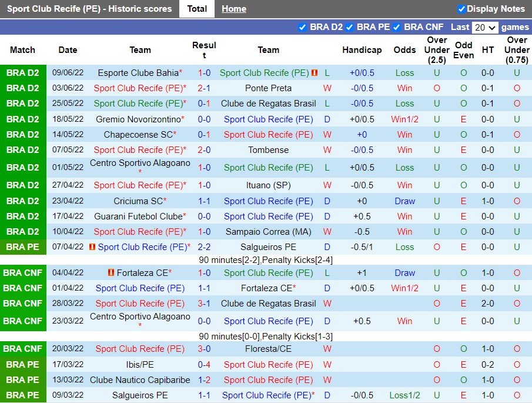The width and height of the screenshot is (532, 403).
Task: Click the Handicap column header
Action: (362, 50)
